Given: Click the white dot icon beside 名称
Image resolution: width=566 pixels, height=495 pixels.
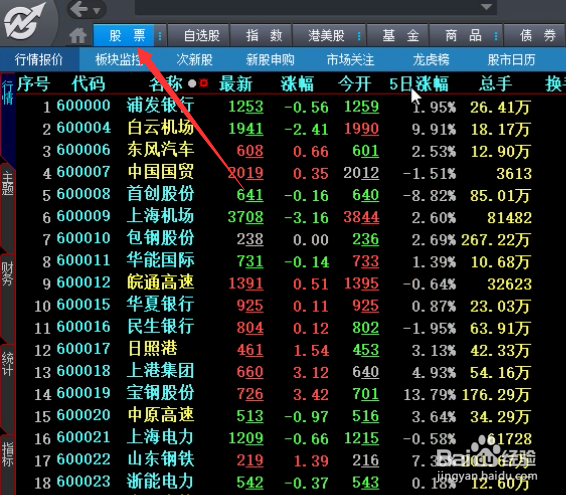Looking at the screenshot, I should [x=192, y=84].
